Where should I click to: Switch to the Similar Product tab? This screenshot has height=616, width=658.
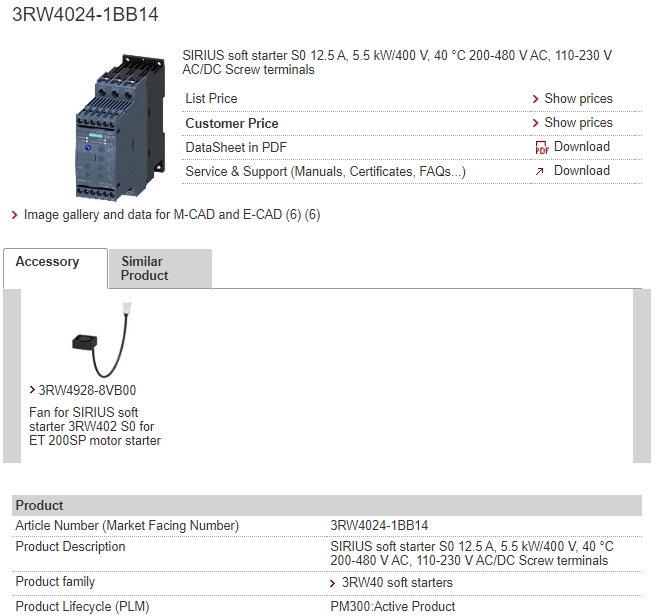160,269
